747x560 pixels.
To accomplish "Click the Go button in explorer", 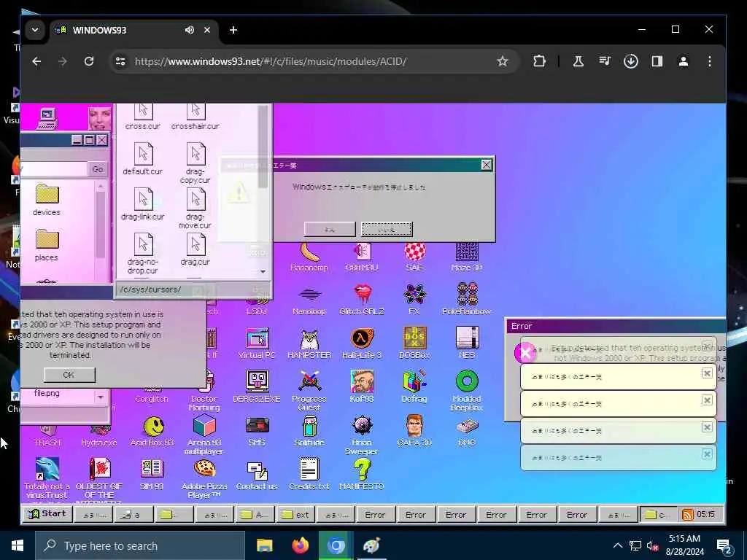I will point(98,169).
